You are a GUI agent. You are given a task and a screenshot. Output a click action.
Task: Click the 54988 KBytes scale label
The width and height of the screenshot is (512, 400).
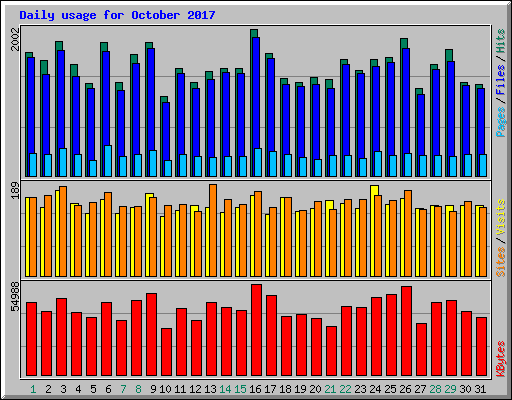15,297
